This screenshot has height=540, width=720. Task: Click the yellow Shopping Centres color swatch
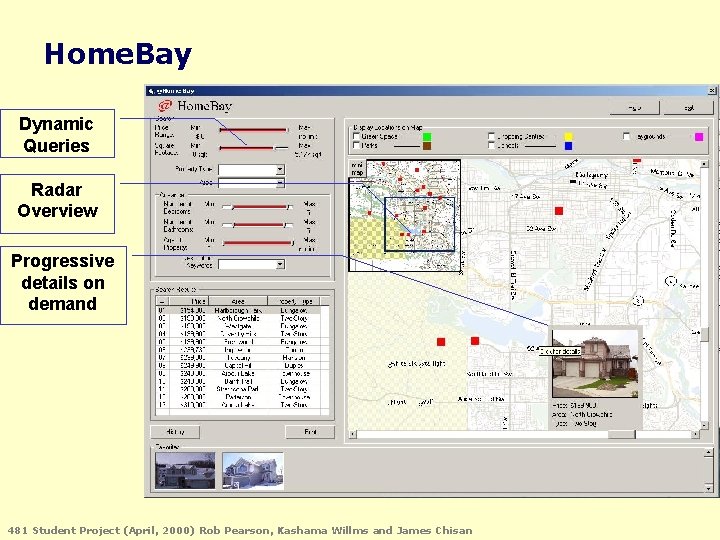tap(568, 136)
